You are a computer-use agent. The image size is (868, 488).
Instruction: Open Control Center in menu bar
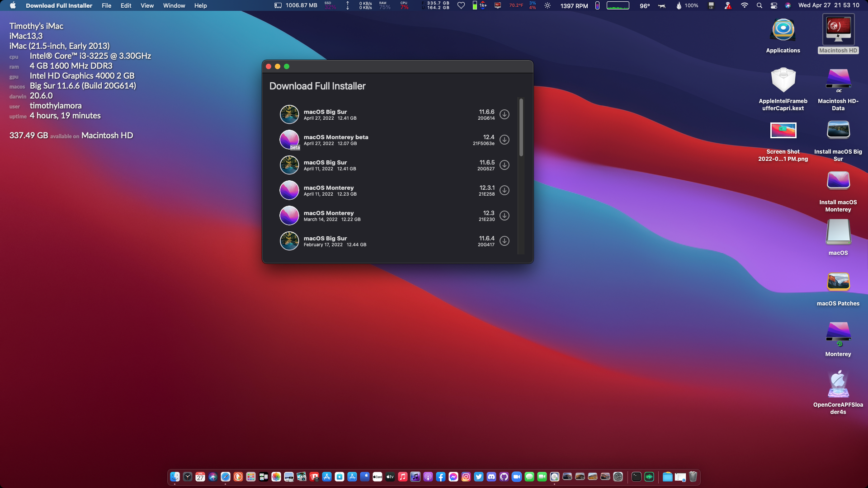(774, 5)
